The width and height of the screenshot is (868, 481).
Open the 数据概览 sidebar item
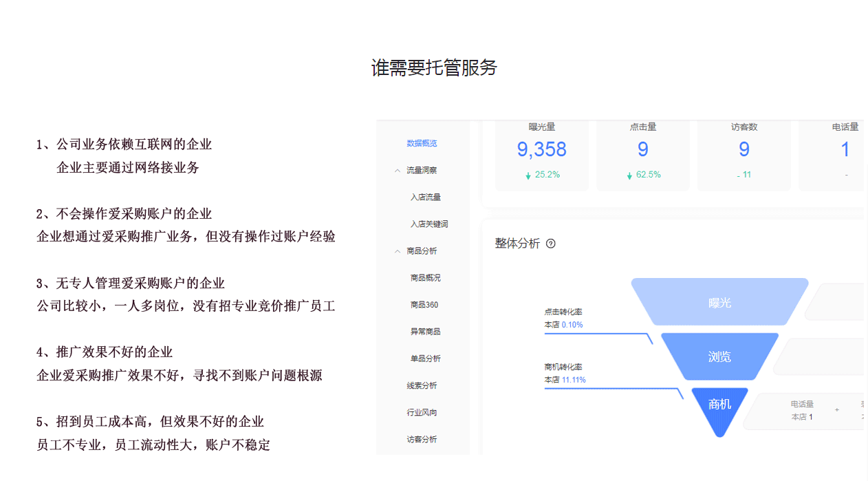tap(422, 143)
